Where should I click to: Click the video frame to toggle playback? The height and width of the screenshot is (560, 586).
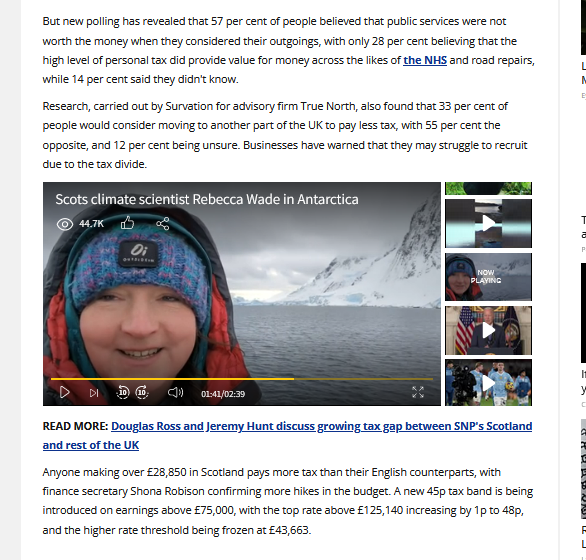click(x=242, y=293)
